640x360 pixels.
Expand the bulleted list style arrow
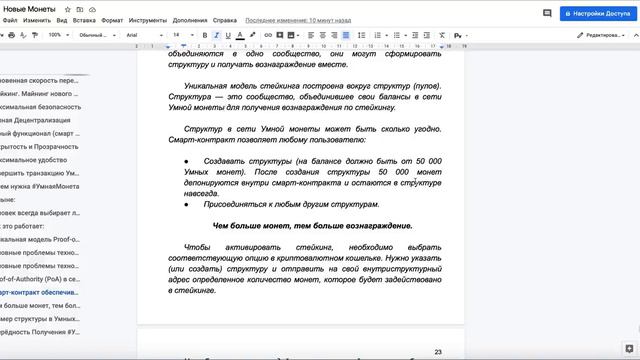(x=405, y=36)
